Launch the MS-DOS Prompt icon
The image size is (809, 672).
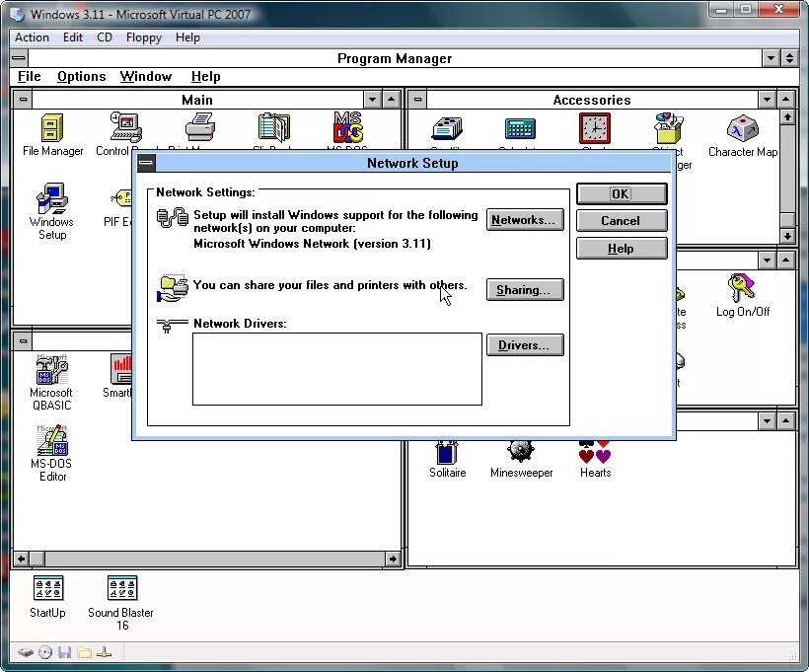[x=347, y=127]
